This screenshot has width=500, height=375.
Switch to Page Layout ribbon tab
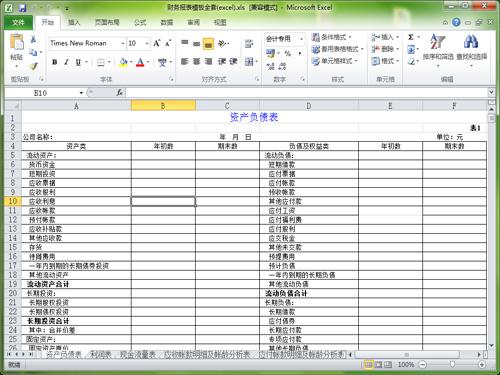click(107, 22)
